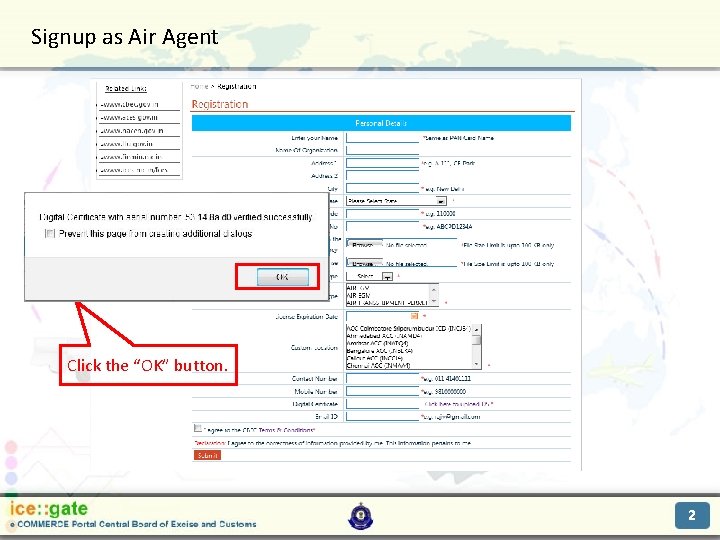Click the Submit button
Screen dimensions: 720x540
(x=208, y=455)
